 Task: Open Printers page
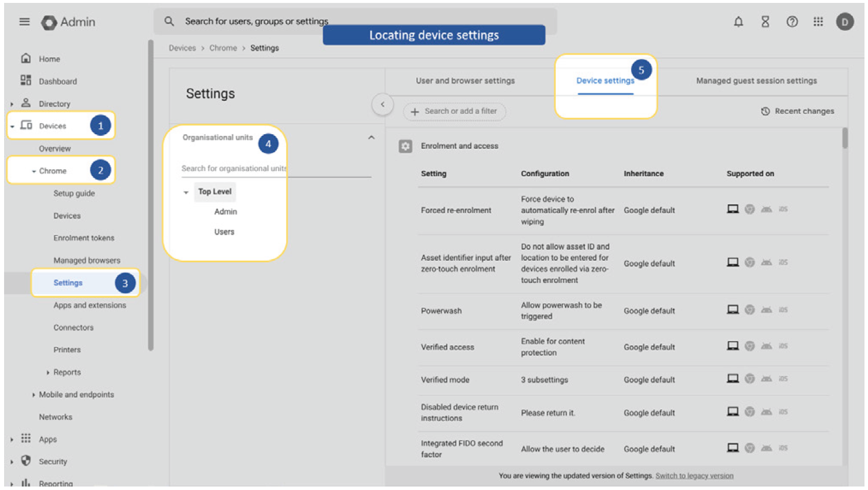point(67,349)
